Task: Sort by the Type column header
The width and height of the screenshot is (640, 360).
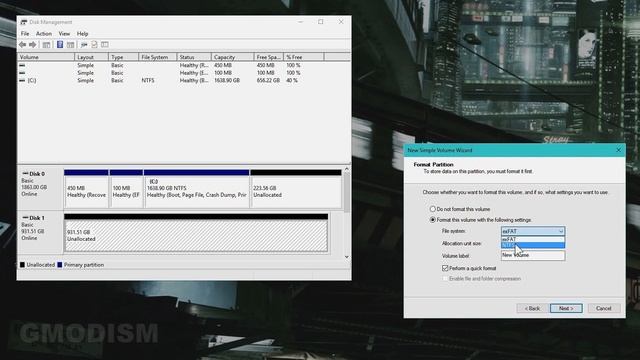Action: pos(123,57)
